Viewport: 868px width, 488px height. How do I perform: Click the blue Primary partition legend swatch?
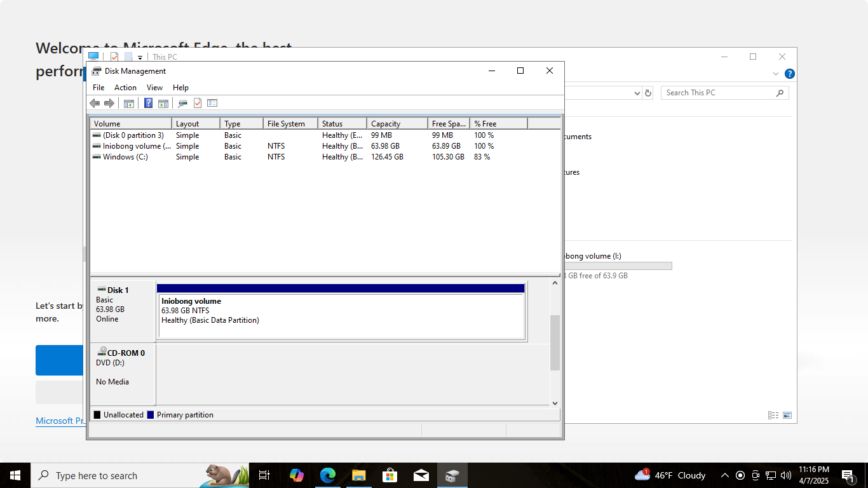point(151,415)
